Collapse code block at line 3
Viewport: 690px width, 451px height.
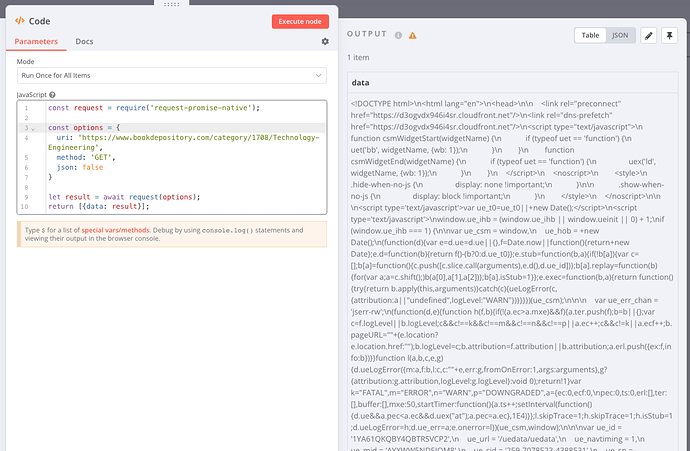coord(33,129)
